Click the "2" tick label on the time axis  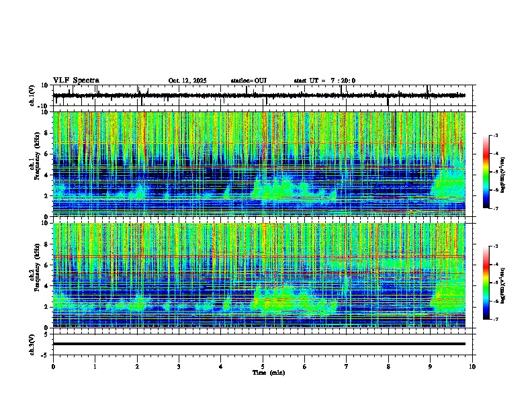tap(137, 367)
